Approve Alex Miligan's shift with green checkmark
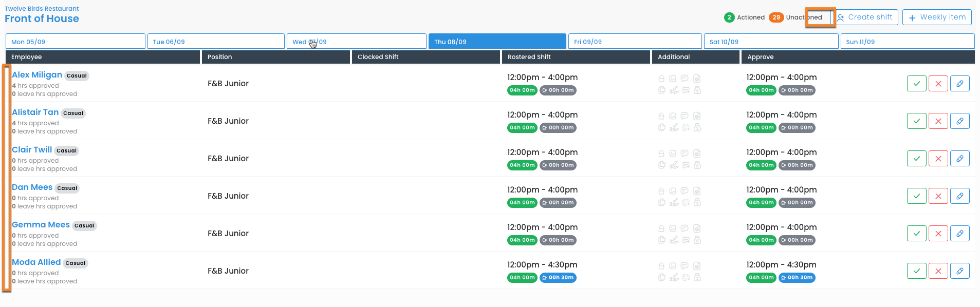Screen dimensions: 980x307 coord(916,84)
